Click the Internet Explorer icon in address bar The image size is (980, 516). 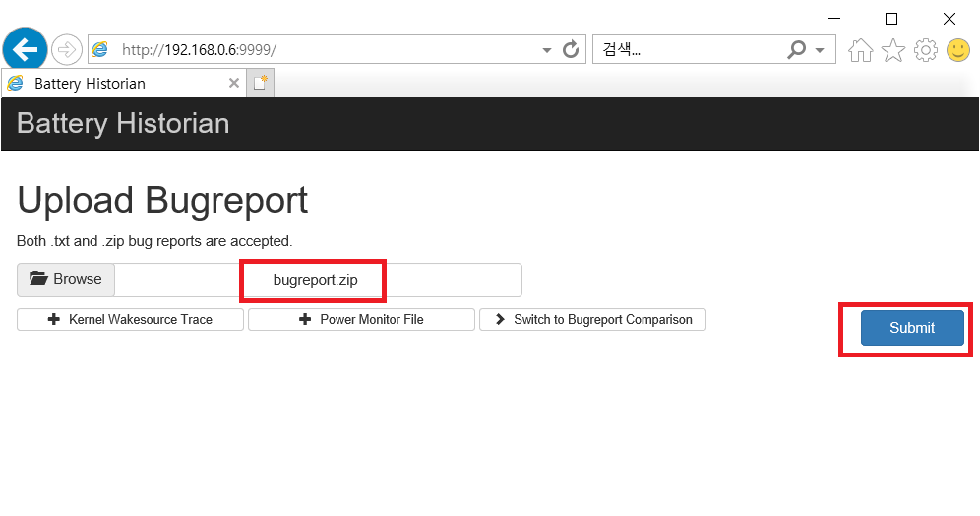(x=100, y=49)
